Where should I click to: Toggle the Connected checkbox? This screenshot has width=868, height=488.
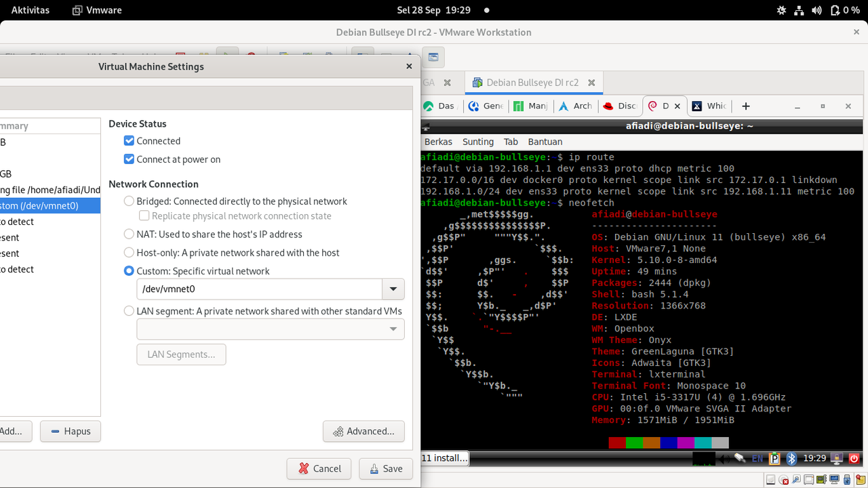pos(130,141)
